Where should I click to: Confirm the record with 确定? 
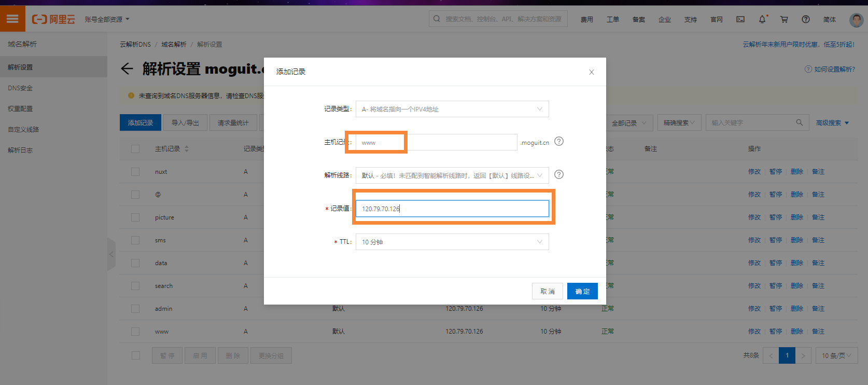[x=582, y=291]
